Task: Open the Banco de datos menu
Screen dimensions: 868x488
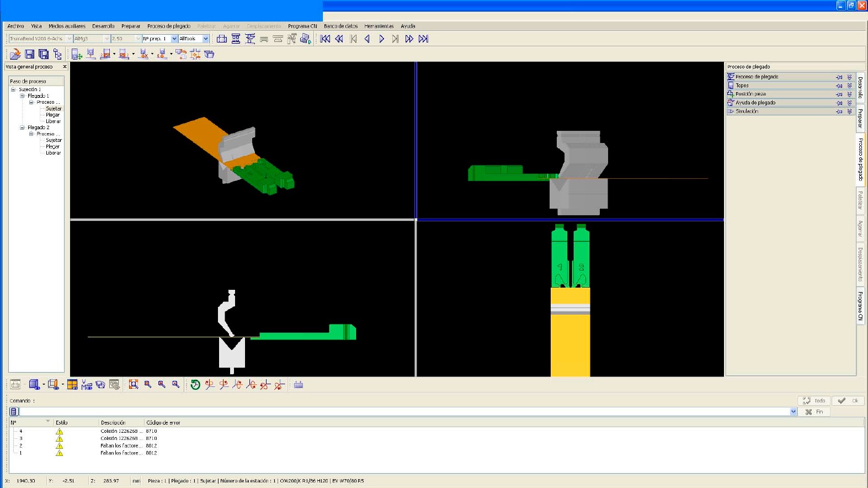Action: click(340, 26)
